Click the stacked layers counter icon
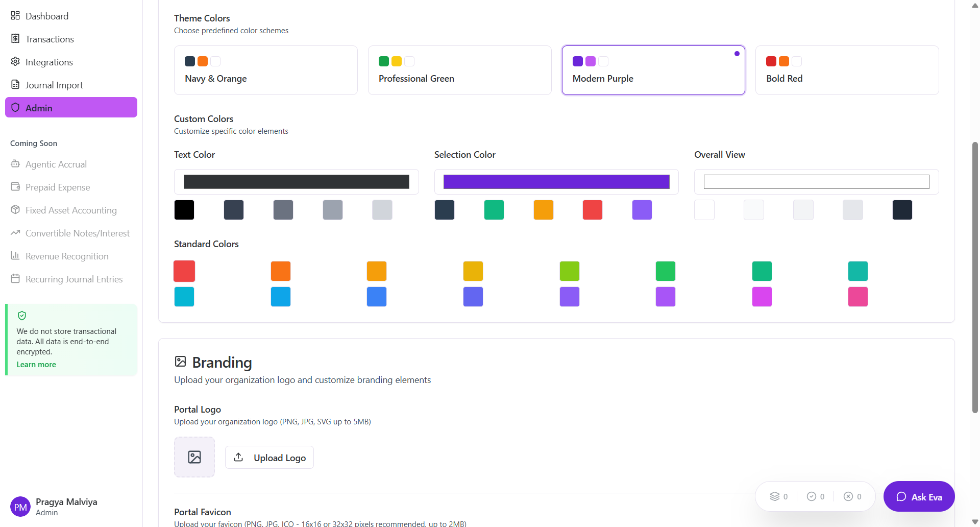 [774, 496]
